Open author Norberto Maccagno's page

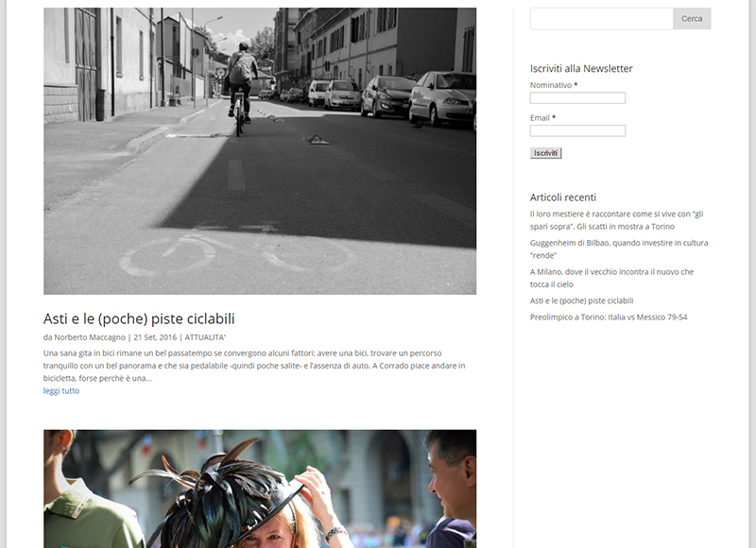click(x=90, y=337)
